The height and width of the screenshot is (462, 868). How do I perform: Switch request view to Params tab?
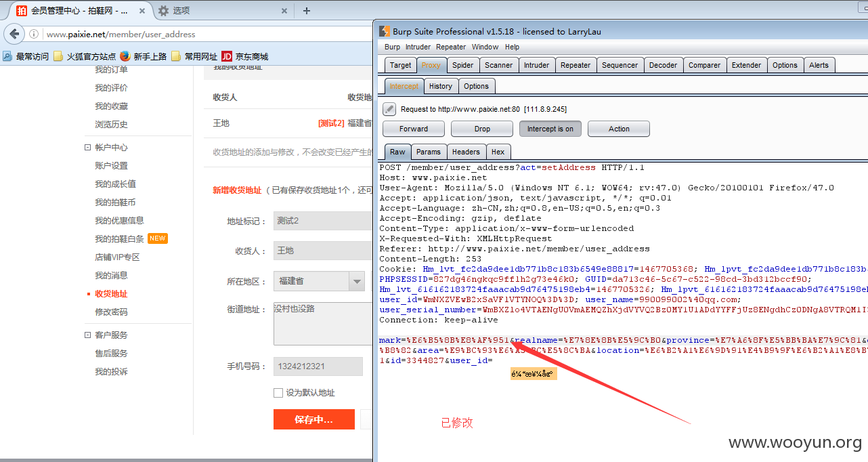click(429, 152)
